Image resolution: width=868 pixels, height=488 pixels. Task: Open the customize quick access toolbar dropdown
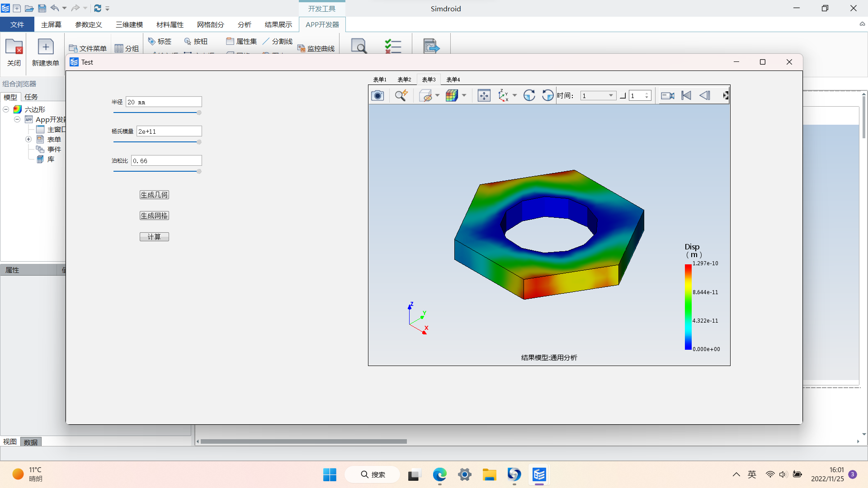point(108,8)
